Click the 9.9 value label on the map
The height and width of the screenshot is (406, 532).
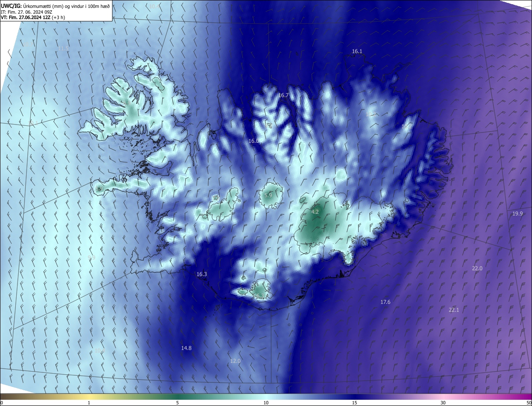coord(91,258)
